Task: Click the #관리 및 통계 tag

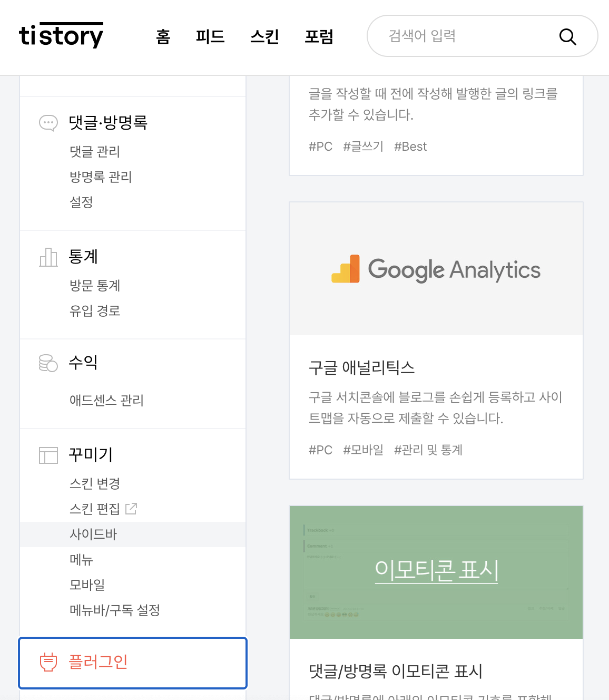Action: point(428,450)
